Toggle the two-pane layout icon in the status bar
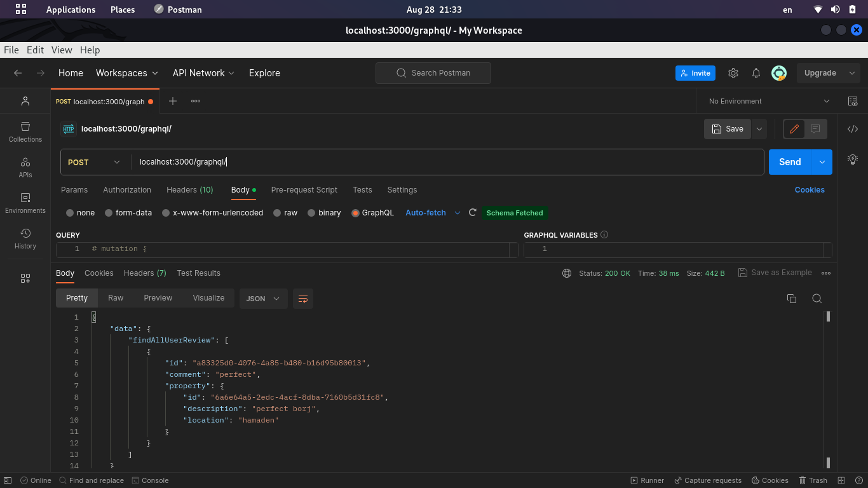Viewport: 868px width, 488px height. click(x=841, y=480)
